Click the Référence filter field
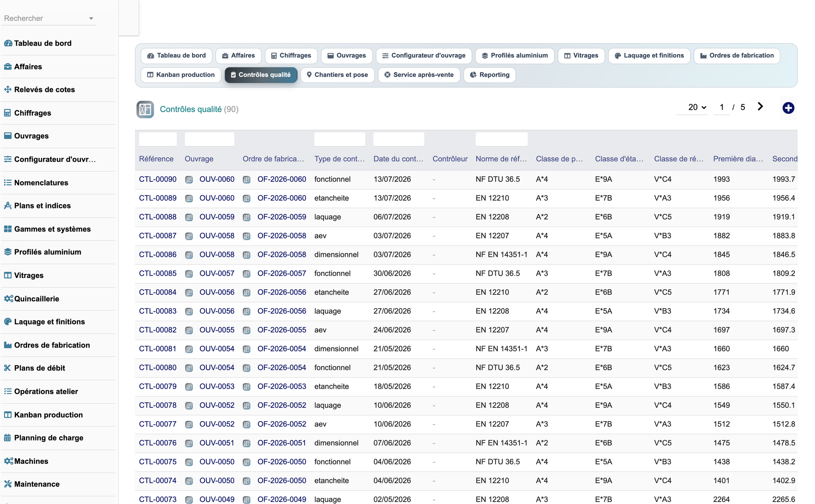This screenshot has width=815, height=504. [x=158, y=139]
